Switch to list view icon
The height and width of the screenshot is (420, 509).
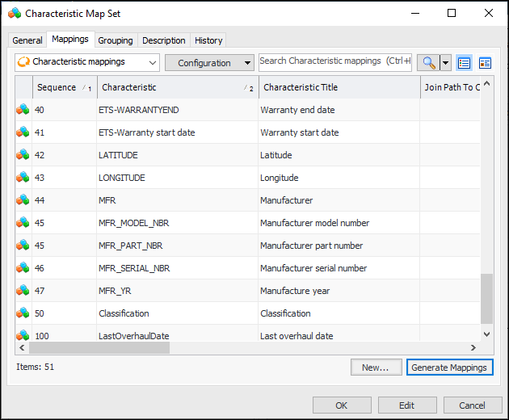[x=465, y=62]
